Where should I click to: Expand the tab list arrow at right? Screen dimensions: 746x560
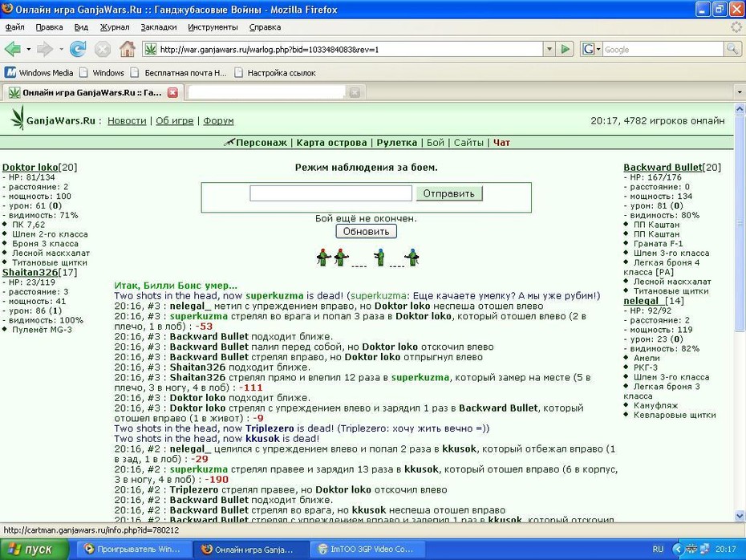point(740,92)
